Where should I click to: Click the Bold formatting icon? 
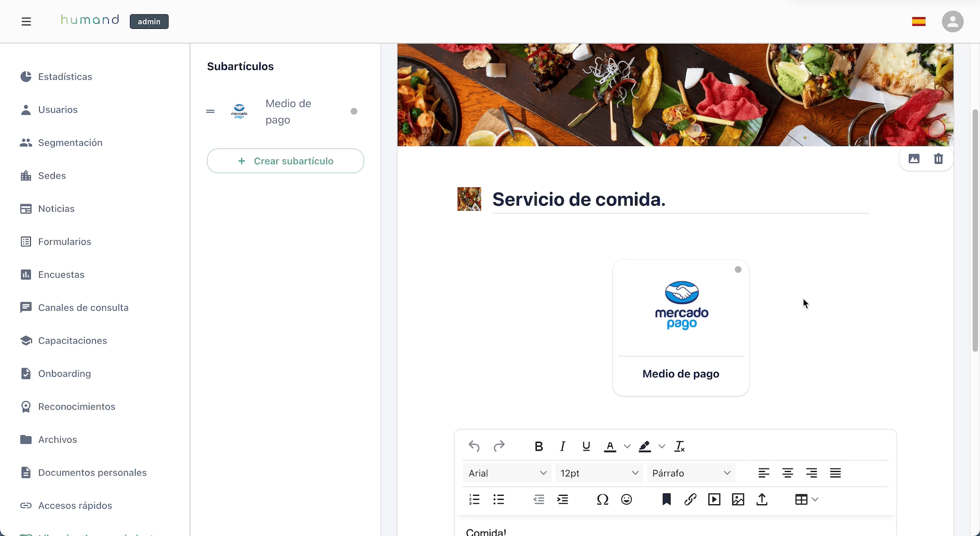pyautogui.click(x=539, y=446)
